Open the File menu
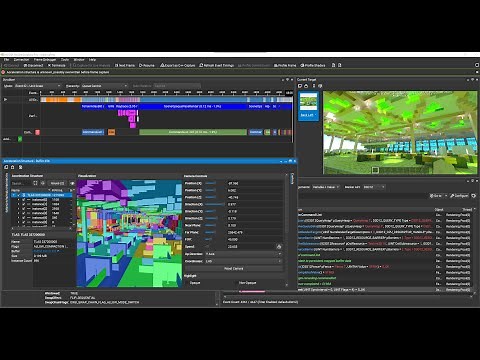480x360 pixels. (x=6, y=60)
